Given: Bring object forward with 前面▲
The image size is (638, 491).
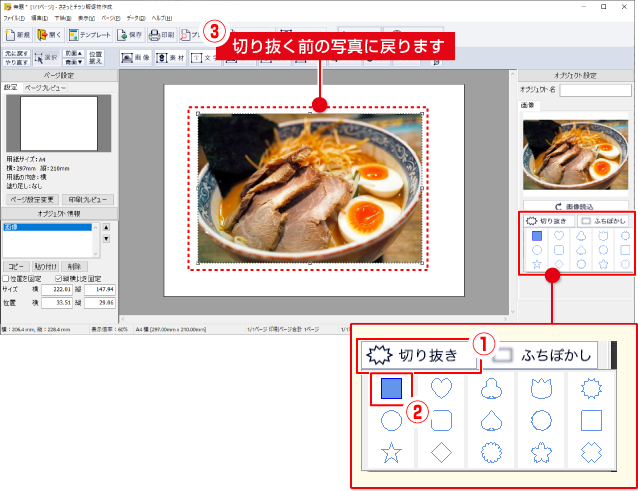Looking at the screenshot, I should tap(74, 54).
